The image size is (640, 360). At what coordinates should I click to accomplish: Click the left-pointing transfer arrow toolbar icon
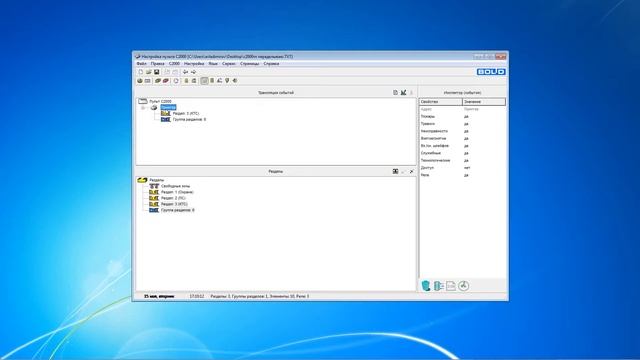click(185, 72)
